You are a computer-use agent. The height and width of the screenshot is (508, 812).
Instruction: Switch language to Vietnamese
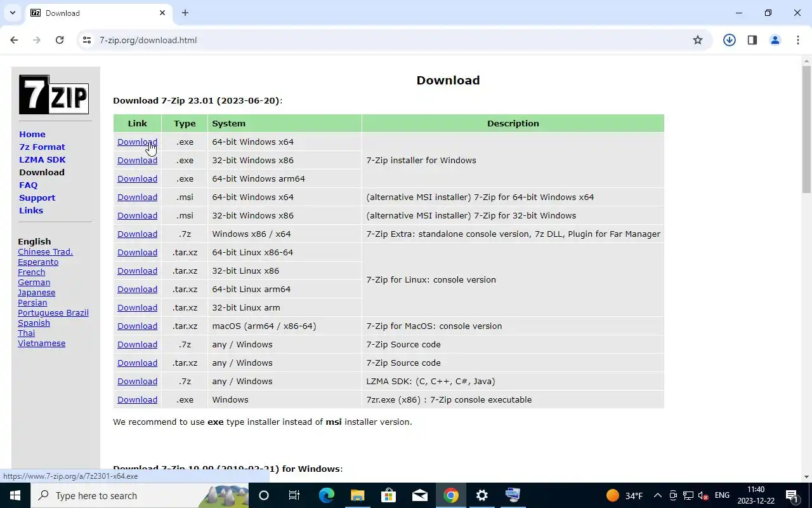(42, 343)
